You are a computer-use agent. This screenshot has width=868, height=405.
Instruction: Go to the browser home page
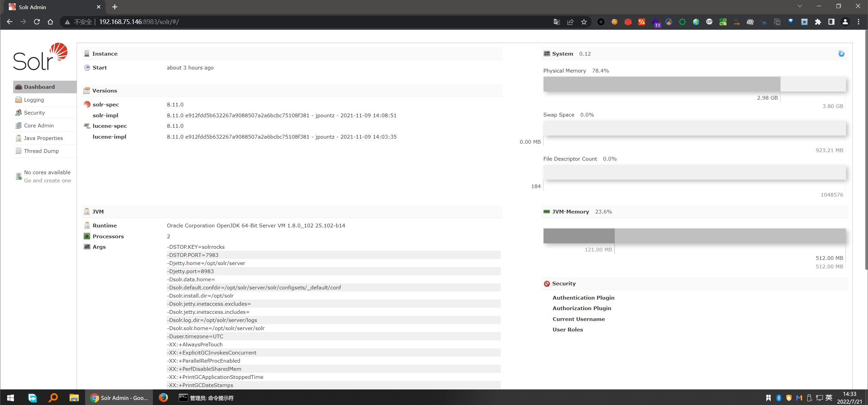click(50, 22)
